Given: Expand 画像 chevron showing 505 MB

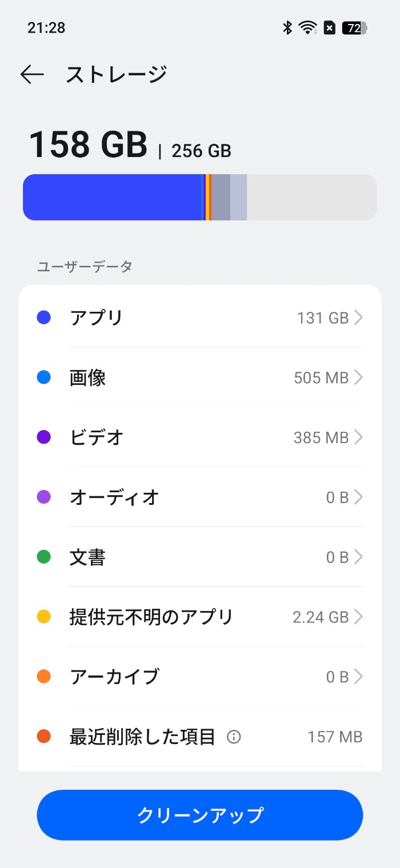Looking at the screenshot, I should tap(358, 377).
